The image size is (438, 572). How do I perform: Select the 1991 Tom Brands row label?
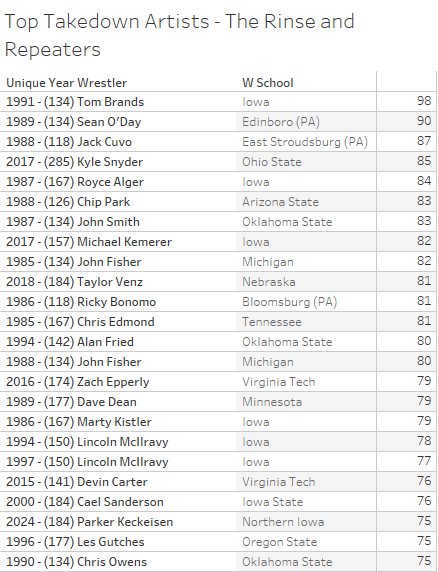pos(75,102)
